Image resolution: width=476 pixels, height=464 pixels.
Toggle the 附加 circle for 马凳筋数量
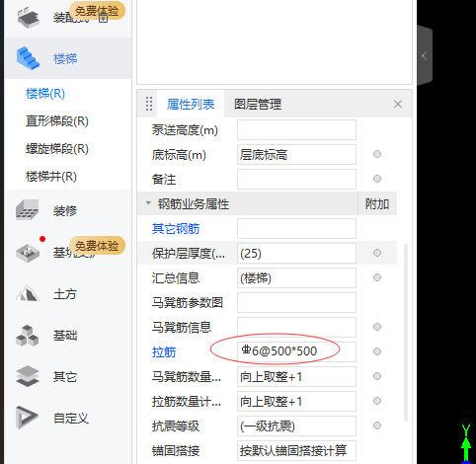tap(377, 376)
